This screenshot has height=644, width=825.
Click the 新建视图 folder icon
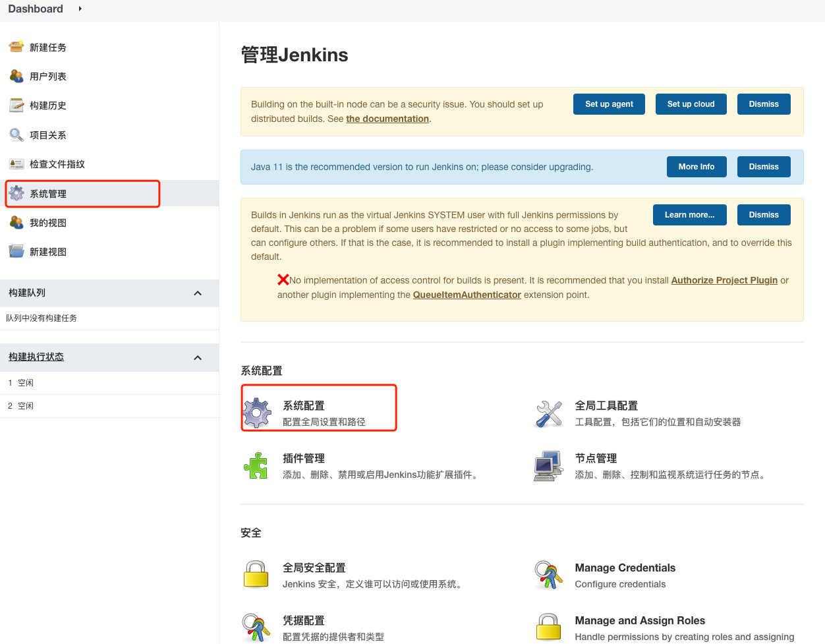(16, 251)
